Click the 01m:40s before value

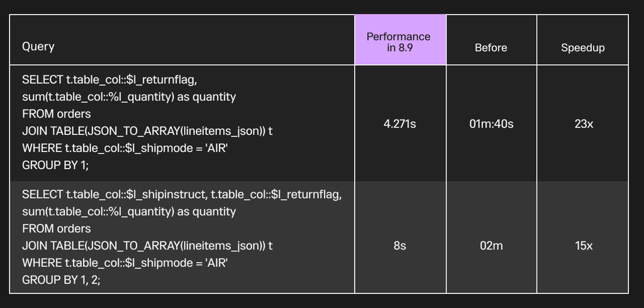coord(491,124)
